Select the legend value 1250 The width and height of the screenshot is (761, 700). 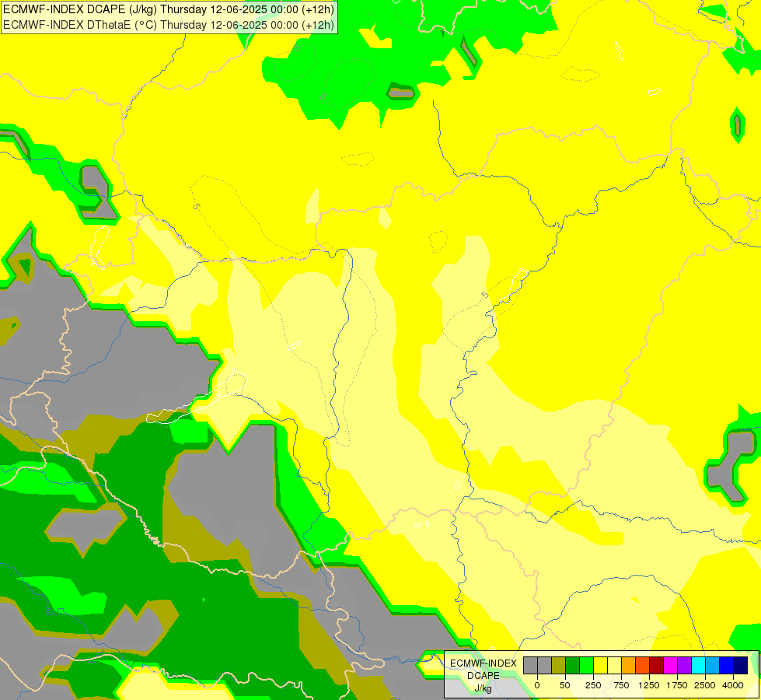(x=649, y=685)
